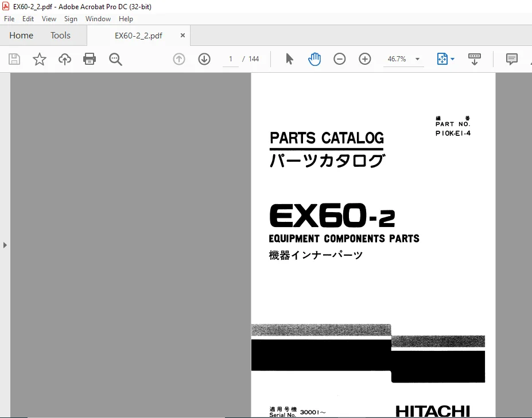Viewport: 532px width, 418px height.
Task: Click the 144 total pages label
Action: point(254,59)
